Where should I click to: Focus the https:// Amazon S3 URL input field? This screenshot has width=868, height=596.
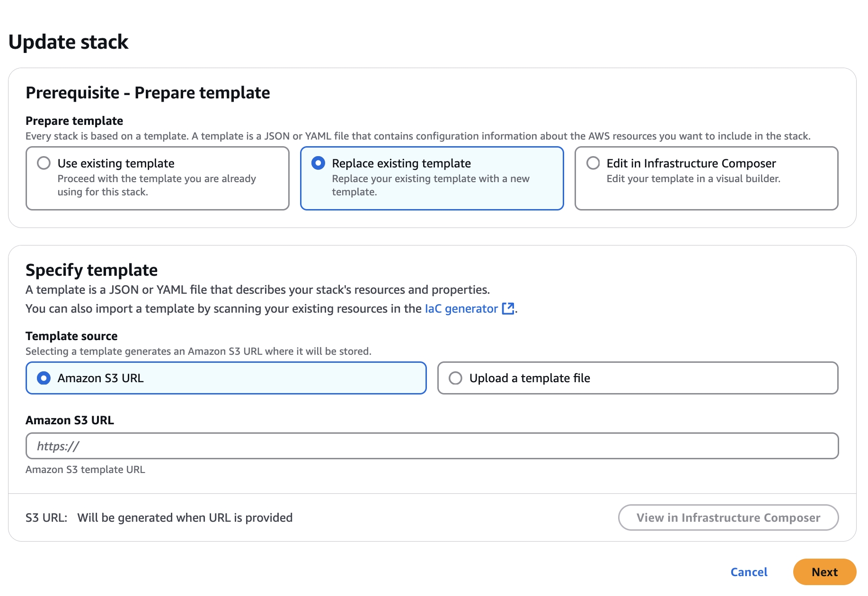[x=432, y=446]
